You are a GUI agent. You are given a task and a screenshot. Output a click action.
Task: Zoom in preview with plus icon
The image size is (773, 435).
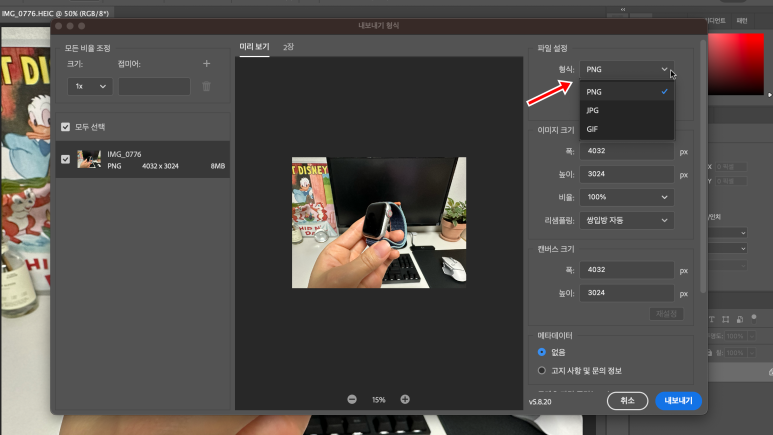coord(405,399)
